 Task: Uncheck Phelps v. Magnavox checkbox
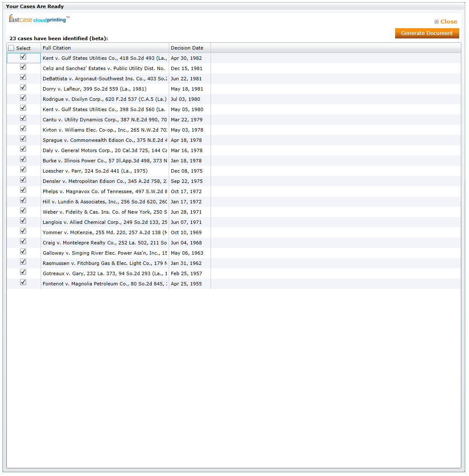[23, 190]
